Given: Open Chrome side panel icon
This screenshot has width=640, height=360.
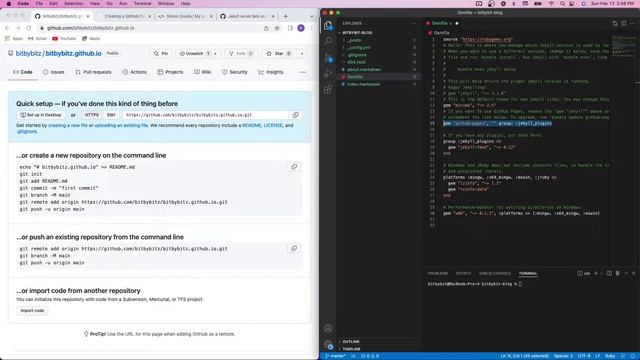Looking at the screenshot, I should pos(290,28).
